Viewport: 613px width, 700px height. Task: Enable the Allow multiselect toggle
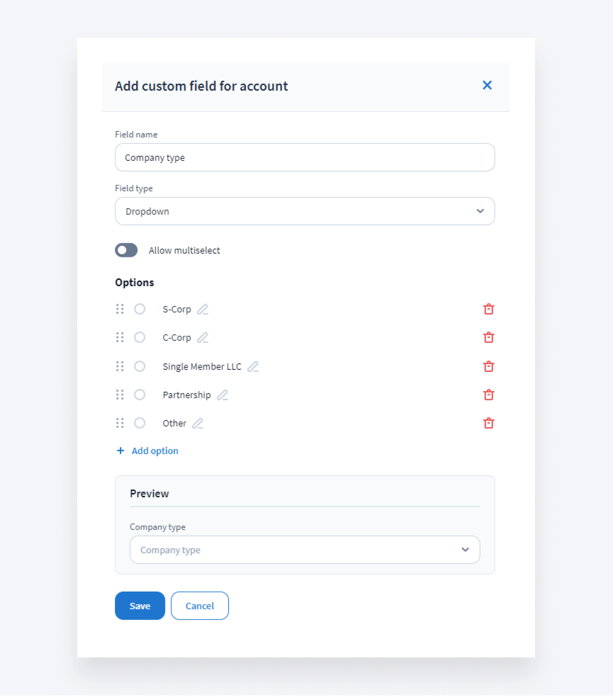[126, 250]
